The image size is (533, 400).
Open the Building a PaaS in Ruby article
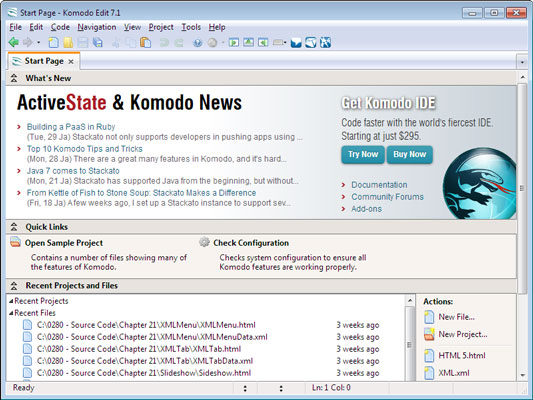tap(71, 127)
